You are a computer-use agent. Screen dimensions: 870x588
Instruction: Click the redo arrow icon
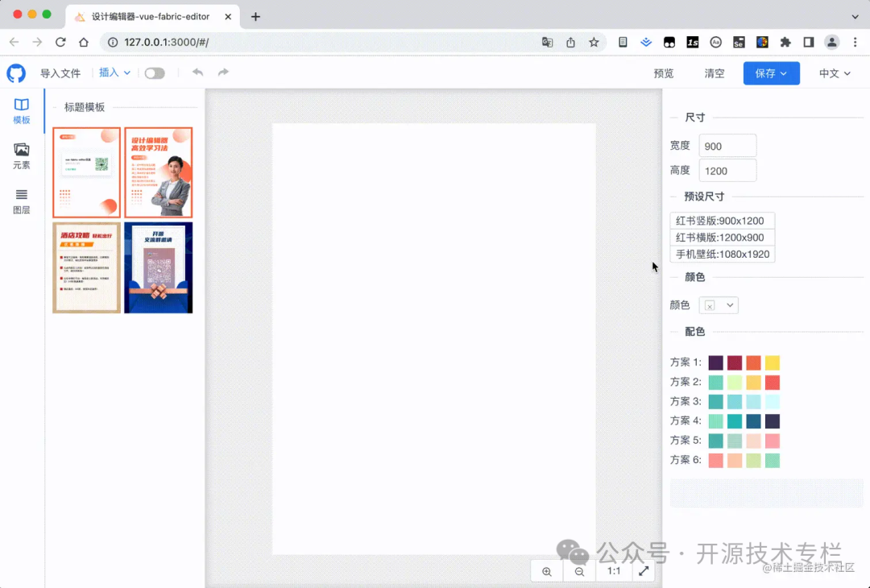(x=223, y=72)
